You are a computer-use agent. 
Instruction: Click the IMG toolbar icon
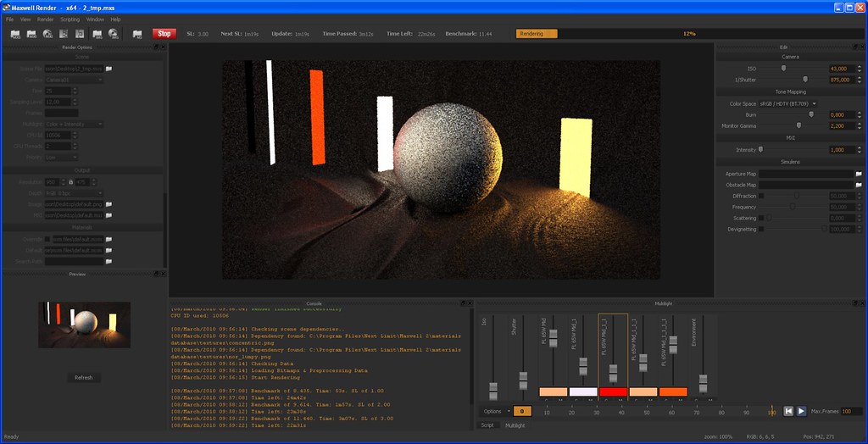click(97, 34)
